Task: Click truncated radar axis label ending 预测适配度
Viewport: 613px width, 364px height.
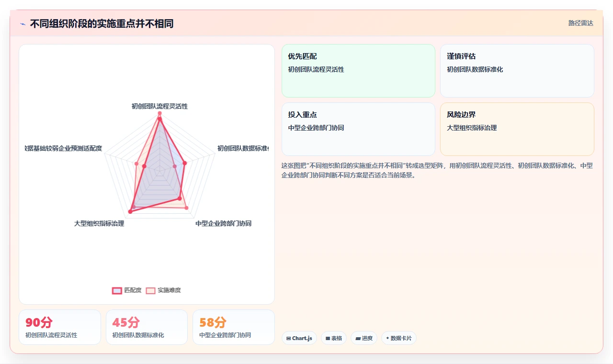Action: pyautogui.click(x=63, y=148)
